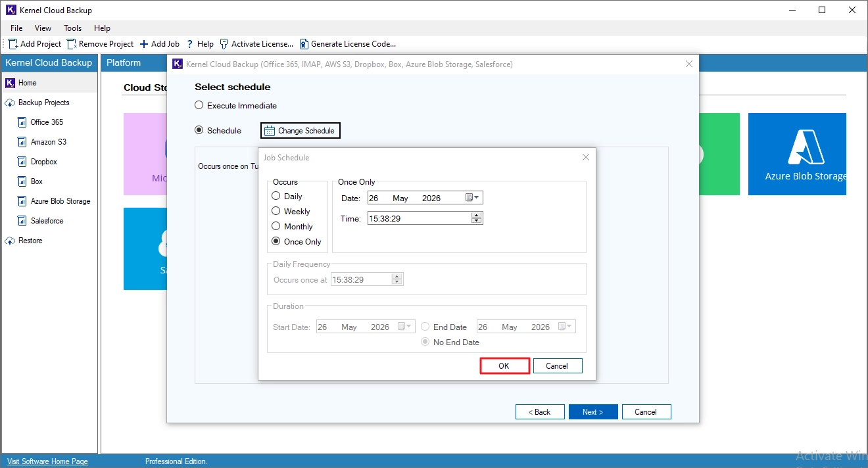868x468 pixels.
Task: Click the Activate License toolbar icon
Action: [x=224, y=44]
